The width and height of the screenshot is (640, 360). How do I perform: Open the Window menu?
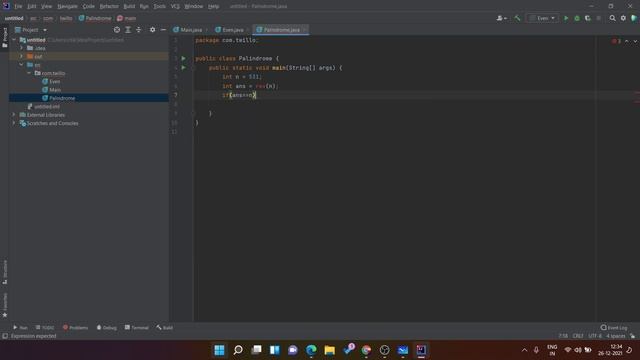point(193,7)
